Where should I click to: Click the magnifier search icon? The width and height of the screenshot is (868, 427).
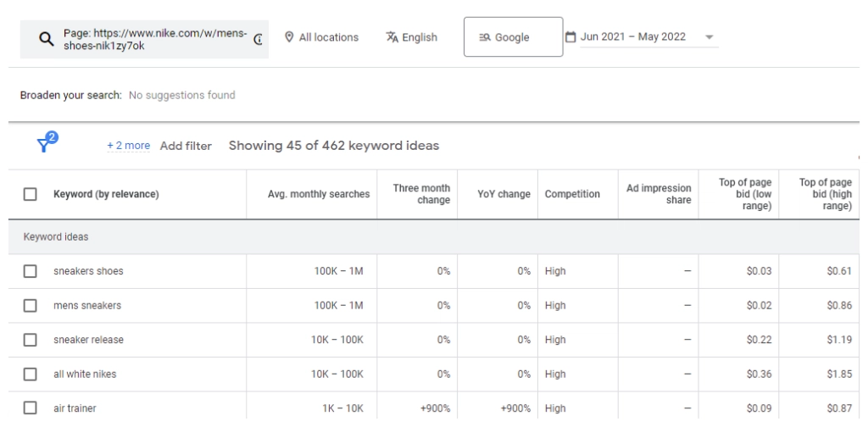pos(47,39)
